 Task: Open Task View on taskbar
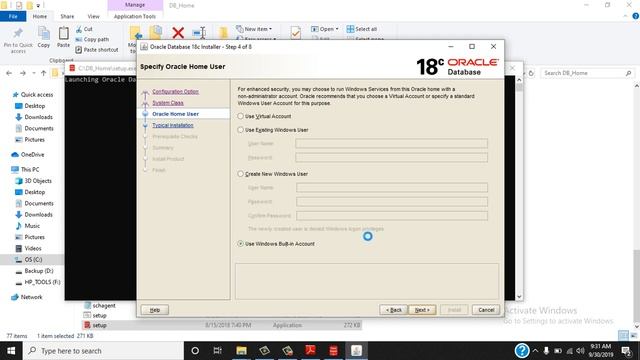click(218, 351)
